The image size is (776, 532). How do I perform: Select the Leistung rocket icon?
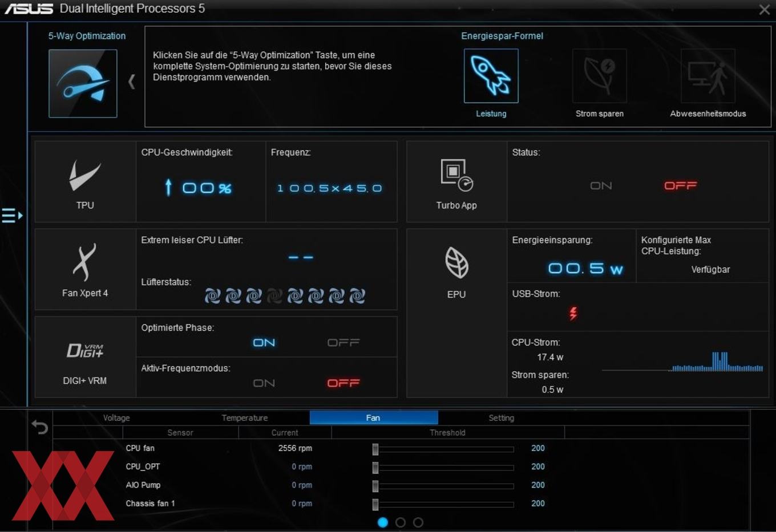point(491,76)
